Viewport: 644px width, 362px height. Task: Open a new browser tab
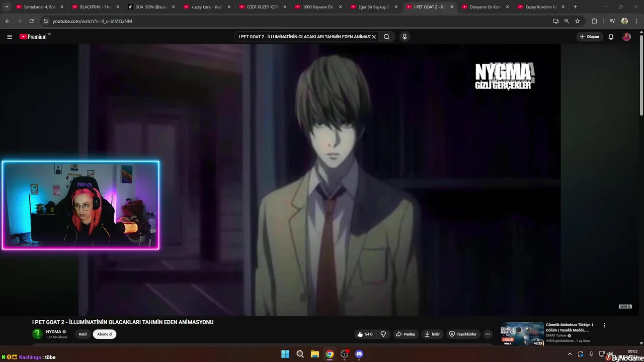(575, 7)
